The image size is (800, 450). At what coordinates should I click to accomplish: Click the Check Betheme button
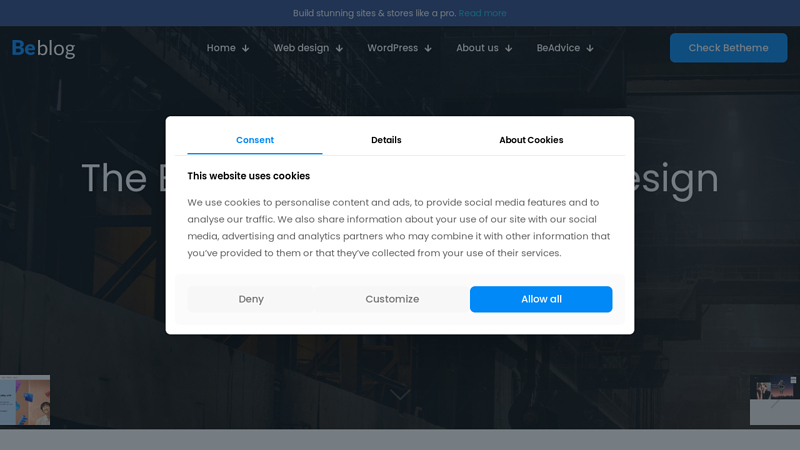coord(728,48)
